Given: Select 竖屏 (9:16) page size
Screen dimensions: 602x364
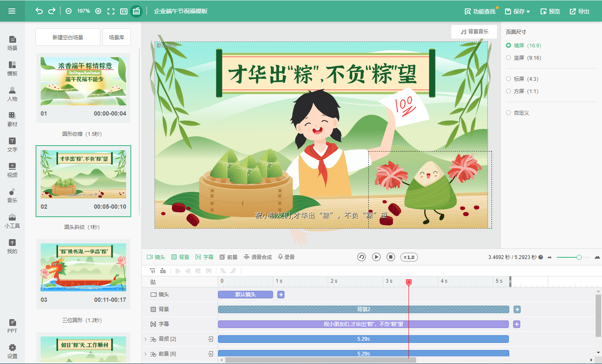Looking at the screenshot, I should coord(524,58).
